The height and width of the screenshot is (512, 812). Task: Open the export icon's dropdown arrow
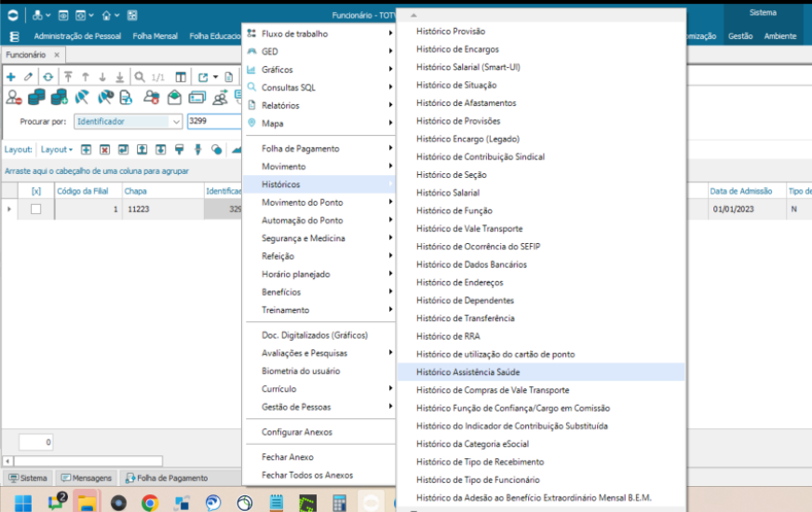215,77
